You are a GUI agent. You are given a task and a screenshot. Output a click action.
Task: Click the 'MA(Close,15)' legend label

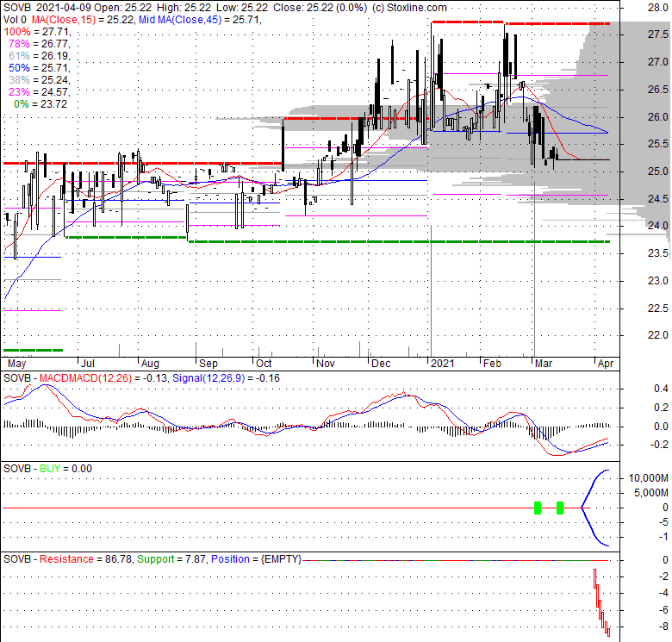point(64,20)
